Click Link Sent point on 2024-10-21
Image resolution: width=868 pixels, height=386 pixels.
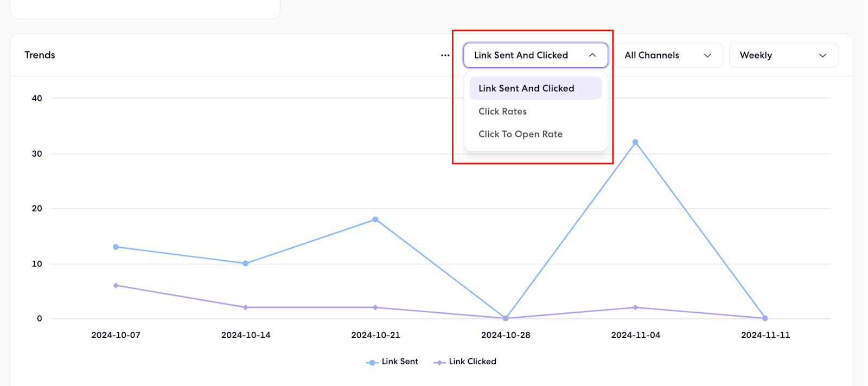point(375,220)
